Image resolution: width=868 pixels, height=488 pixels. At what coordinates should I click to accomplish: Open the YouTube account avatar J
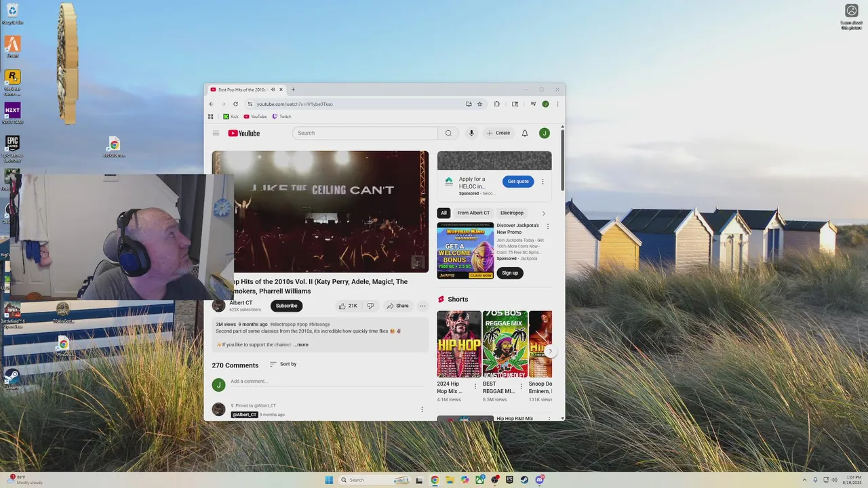pyautogui.click(x=544, y=133)
